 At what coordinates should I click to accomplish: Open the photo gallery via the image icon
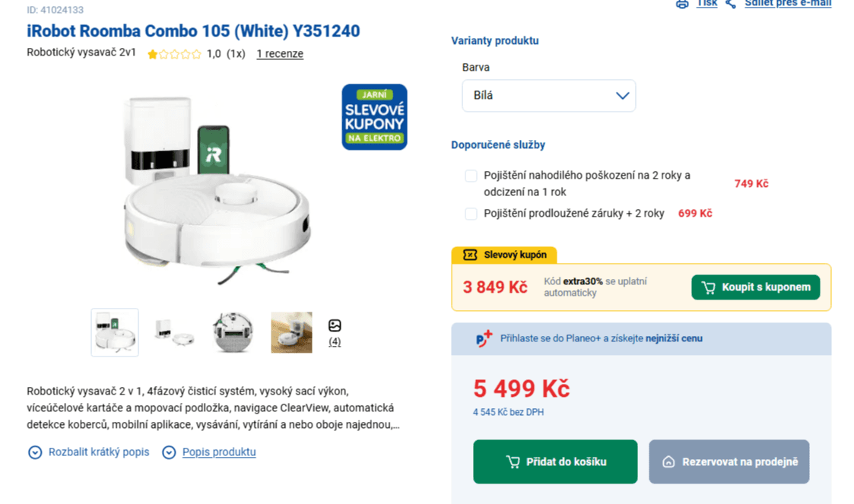(335, 325)
